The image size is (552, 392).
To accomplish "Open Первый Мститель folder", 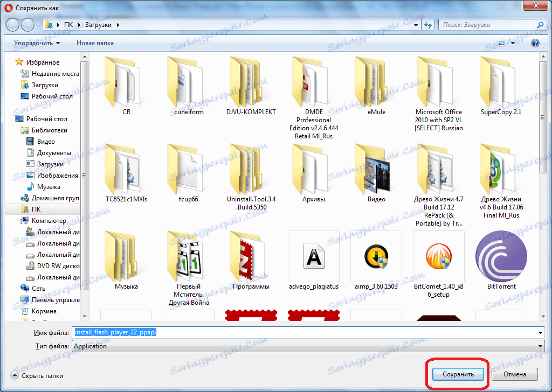I will pos(189,268).
